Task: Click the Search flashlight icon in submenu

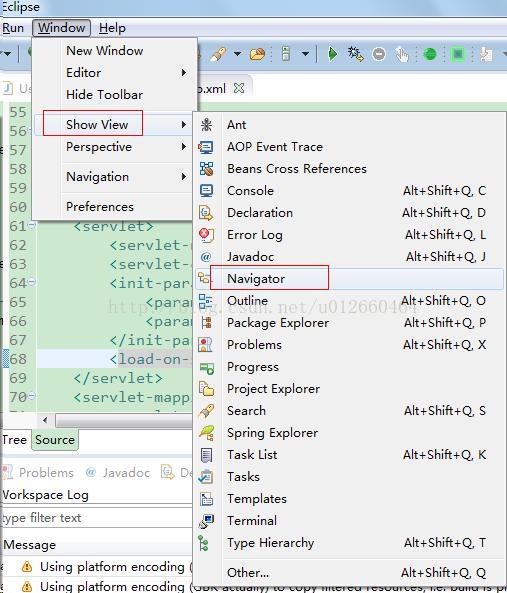Action: pos(206,411)
